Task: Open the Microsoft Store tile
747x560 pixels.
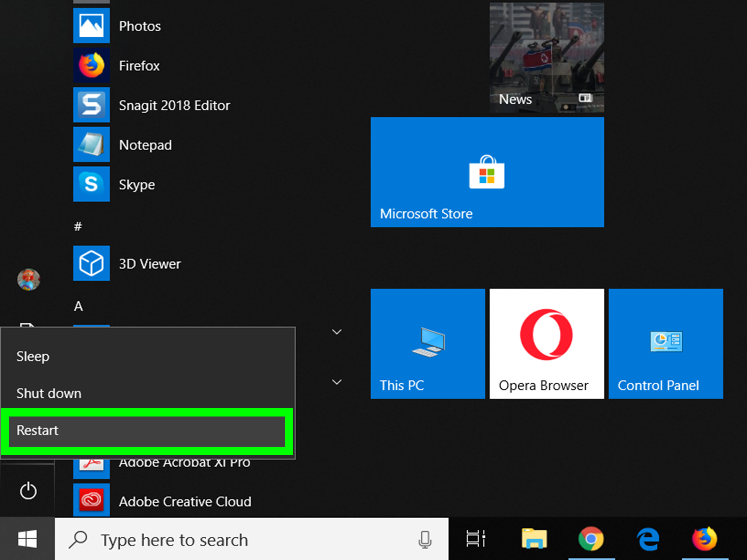Action: pyautogui.click(x=487, y=172)
